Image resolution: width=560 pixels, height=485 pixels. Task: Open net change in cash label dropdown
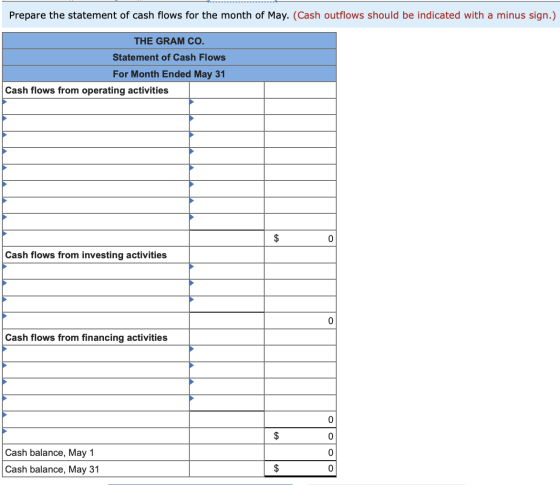pyautogui.click(x=96, y=436)
